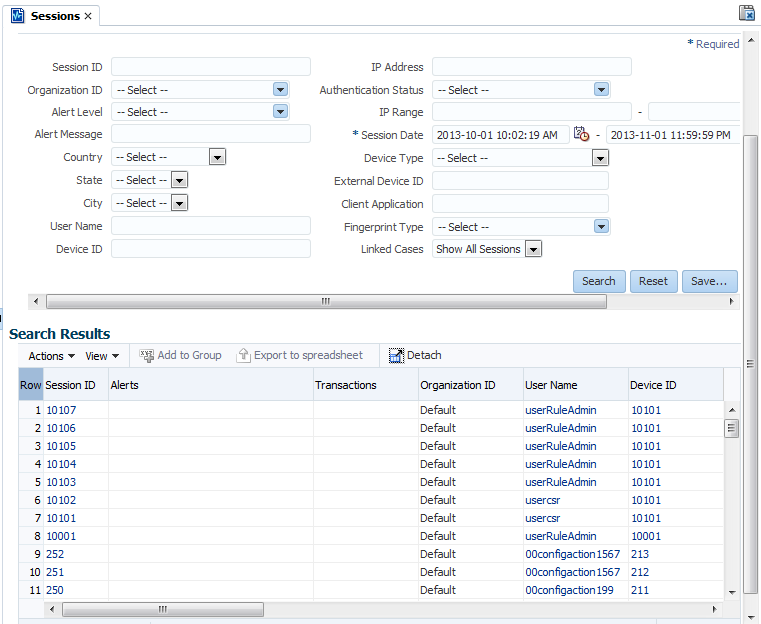Open session 10107 link

[x=61, y=410]
